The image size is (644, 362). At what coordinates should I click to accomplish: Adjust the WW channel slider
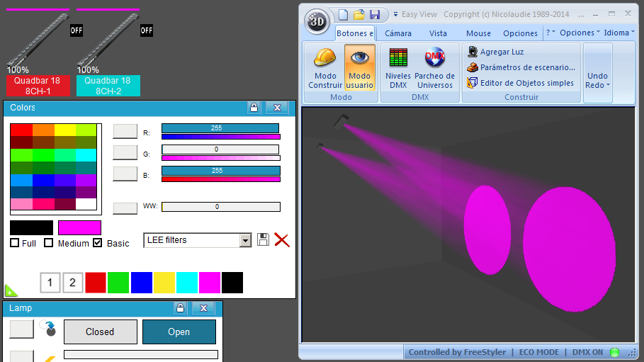(x=221, y=207)
